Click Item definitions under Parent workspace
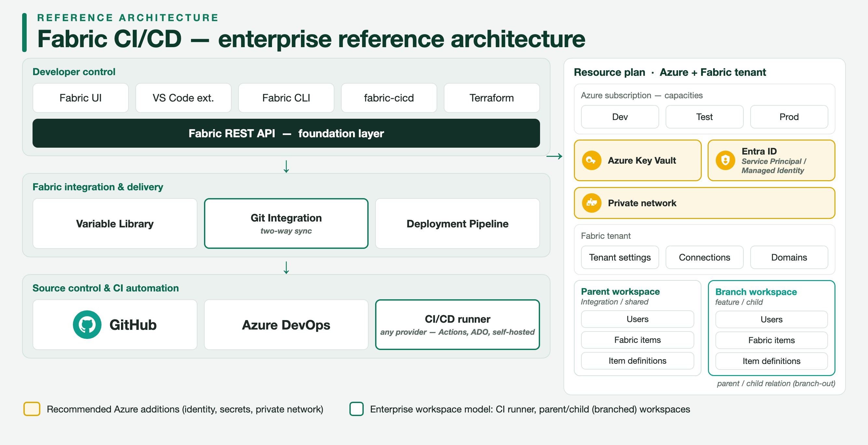 [x=638, y=361]
